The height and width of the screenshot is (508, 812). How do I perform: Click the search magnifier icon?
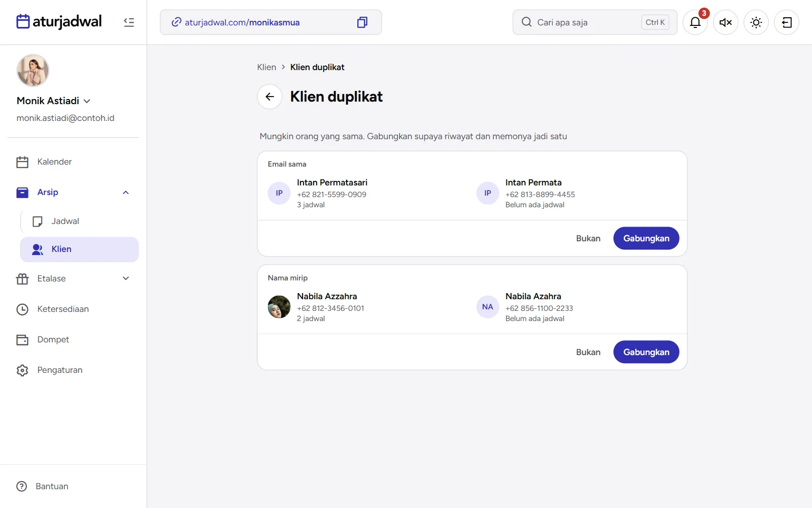(527, 22)
